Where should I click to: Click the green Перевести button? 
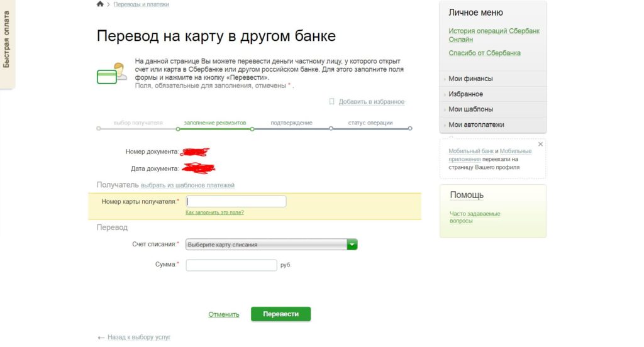pos(281,314)
